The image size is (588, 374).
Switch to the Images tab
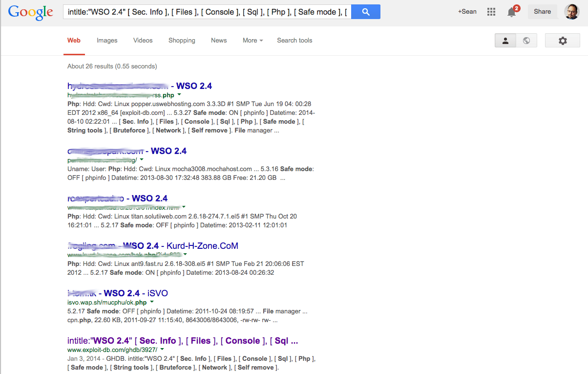(x=107, y=41)
